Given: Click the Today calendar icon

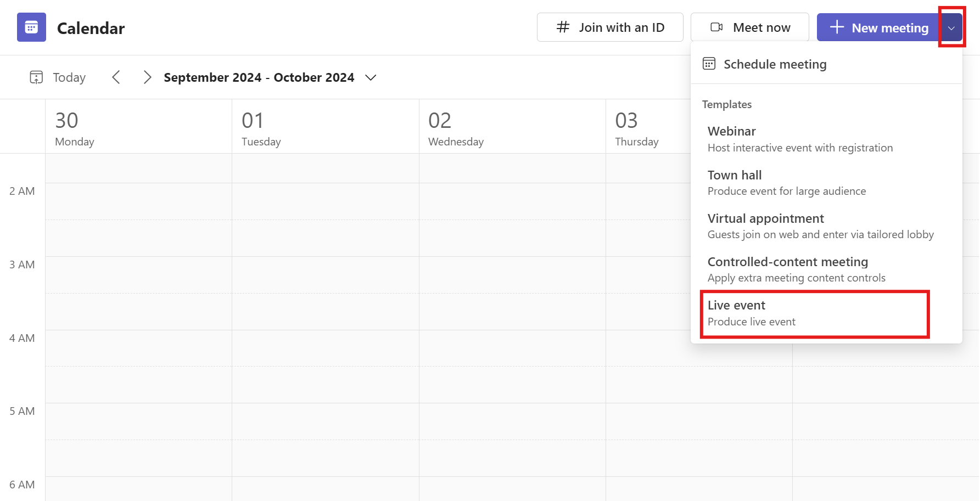Looking at the screenshot, I should coord(36,77).
